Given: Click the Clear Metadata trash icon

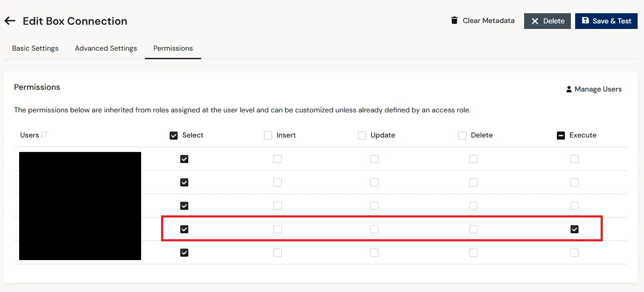Looking at the screenshot, I should (454, 20).
